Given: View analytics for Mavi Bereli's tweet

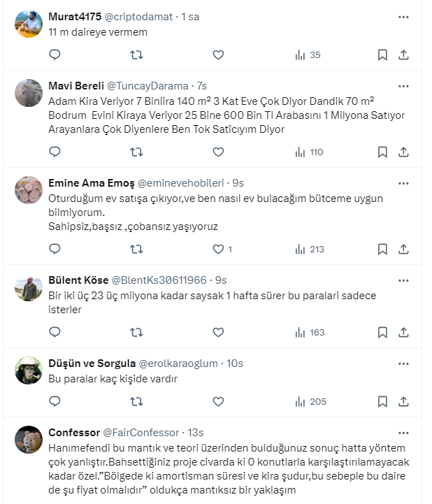Looking at the screenshot, I should click(x=308, y=152).
